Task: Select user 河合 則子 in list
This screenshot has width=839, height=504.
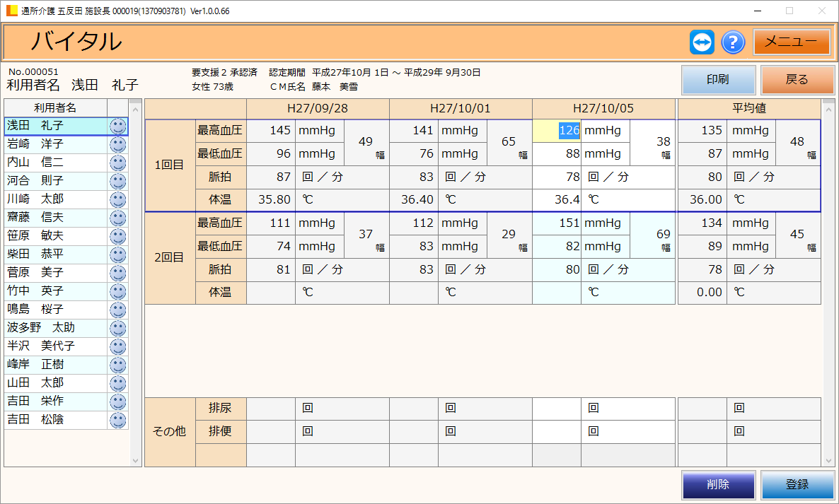Action: pyautogui.click(x=56, y=181)
